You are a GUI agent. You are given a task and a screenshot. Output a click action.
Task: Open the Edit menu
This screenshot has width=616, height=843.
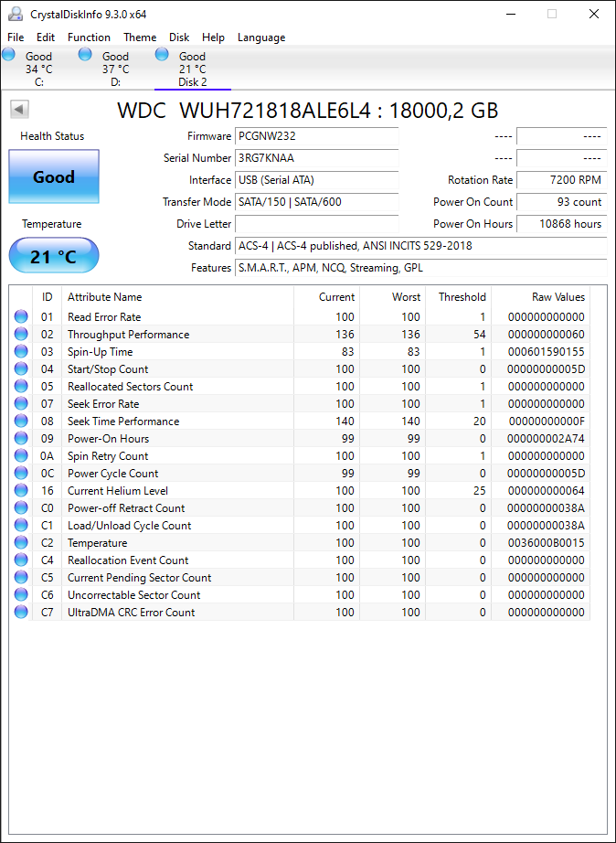(46, 37)
